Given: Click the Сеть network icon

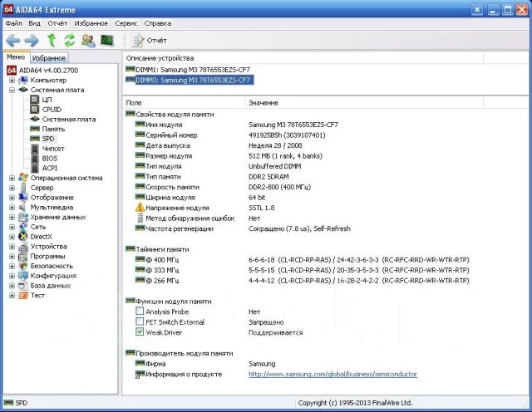Looking at the screenshot, I should coord(23,227).
